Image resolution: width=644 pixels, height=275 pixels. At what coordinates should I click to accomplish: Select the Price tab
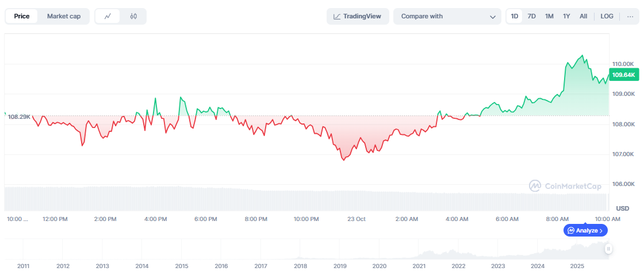coord(22,17)
